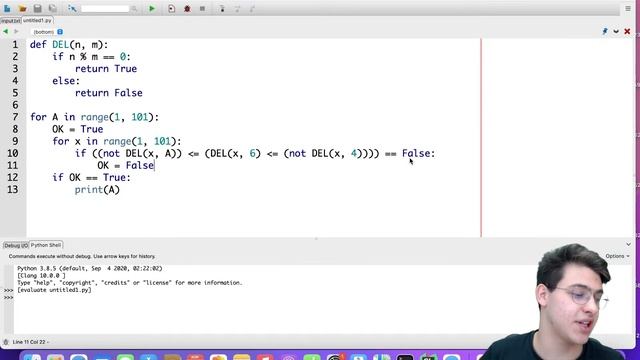Debug the current file icon

pos(171,9)
